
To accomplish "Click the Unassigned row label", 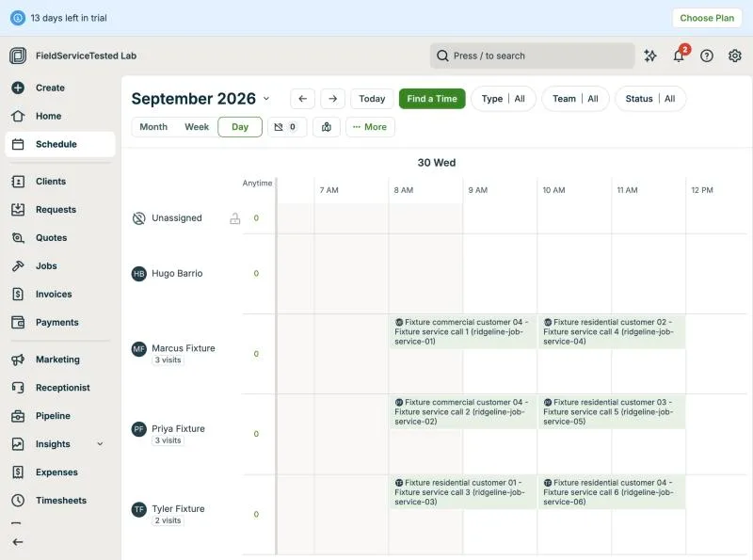I will click(x=177, y=218).
